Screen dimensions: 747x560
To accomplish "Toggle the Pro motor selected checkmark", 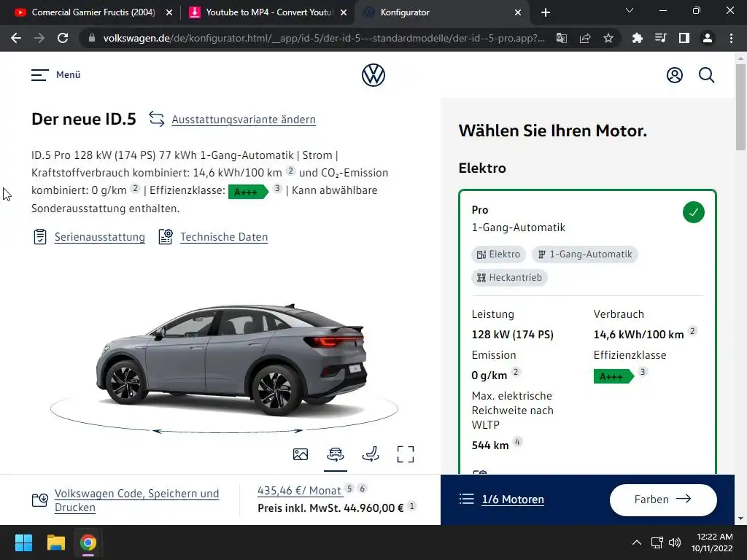I will pos(693,212).
